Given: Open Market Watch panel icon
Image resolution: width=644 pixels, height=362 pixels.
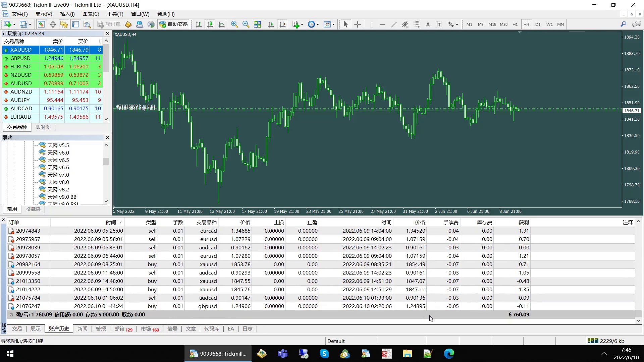Looking at the screenshot, I should (x=41, y=24).
